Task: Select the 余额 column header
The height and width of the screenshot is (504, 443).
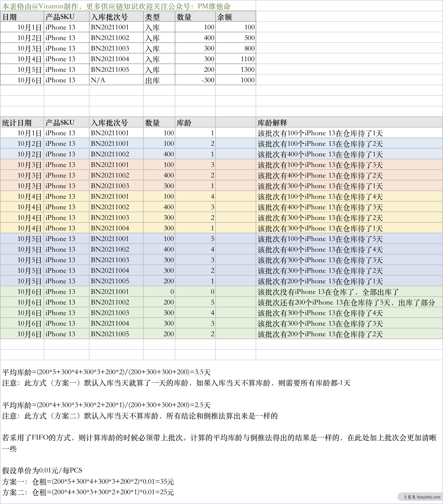Action: click(x=235, y=17)
